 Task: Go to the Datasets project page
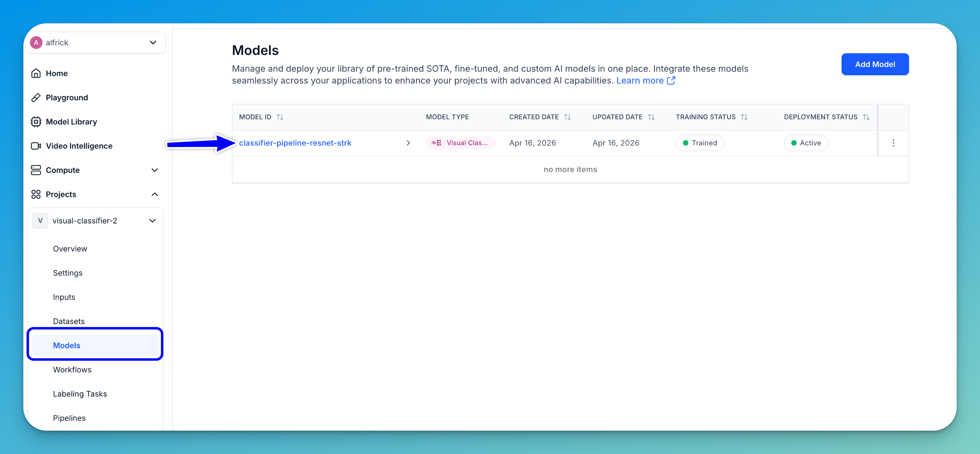pos(69,321)
